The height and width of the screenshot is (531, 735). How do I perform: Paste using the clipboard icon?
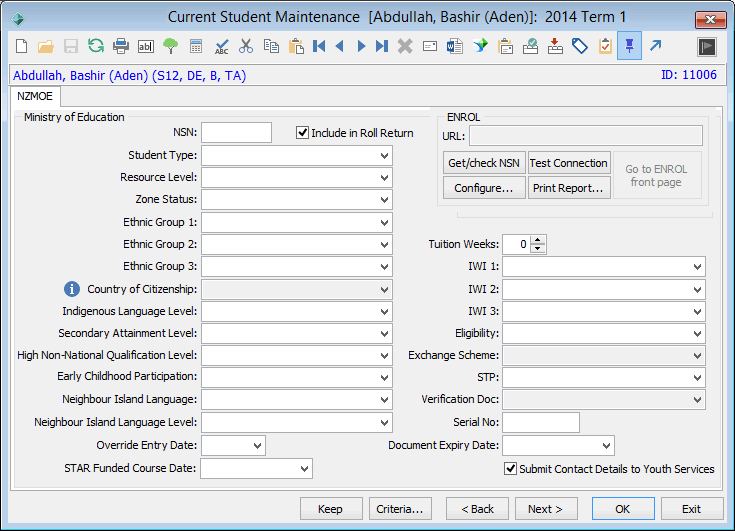(296, 46)
